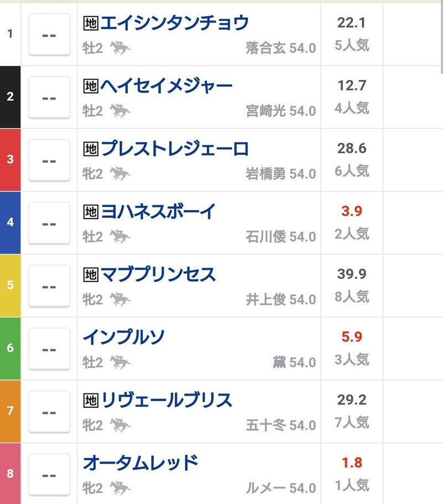Click jockey 落合玄 54.0

click(281, 48)
